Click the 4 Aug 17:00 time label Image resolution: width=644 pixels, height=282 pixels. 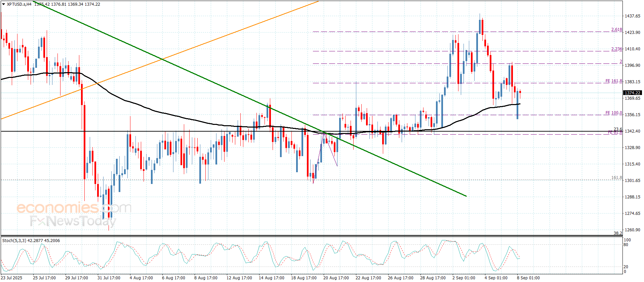pyautogui.click(x=141, y=278)
